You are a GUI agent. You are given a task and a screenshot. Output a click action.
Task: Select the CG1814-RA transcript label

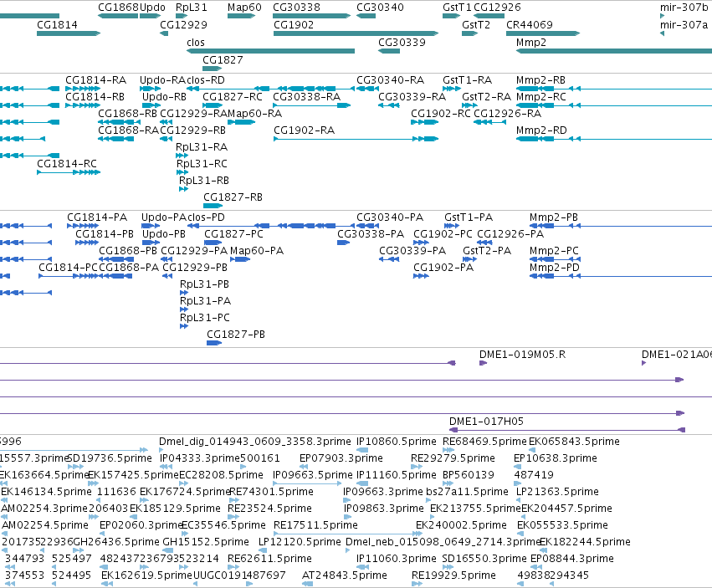tap(96, 80)
